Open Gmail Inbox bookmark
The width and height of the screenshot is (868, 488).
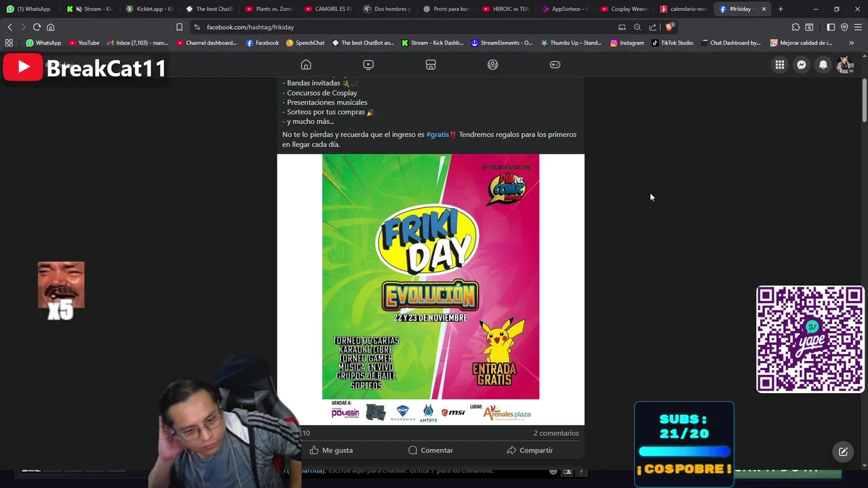(x=138, y=43)
